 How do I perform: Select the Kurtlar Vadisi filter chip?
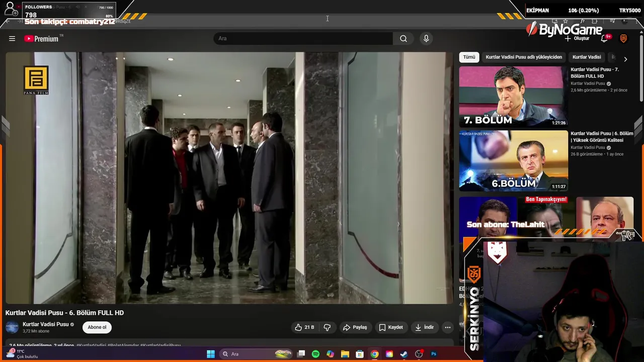(587, 57)
